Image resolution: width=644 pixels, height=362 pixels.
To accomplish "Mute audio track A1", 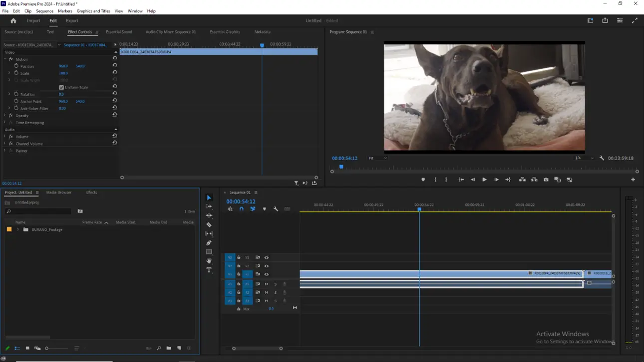I will [267, 284].
